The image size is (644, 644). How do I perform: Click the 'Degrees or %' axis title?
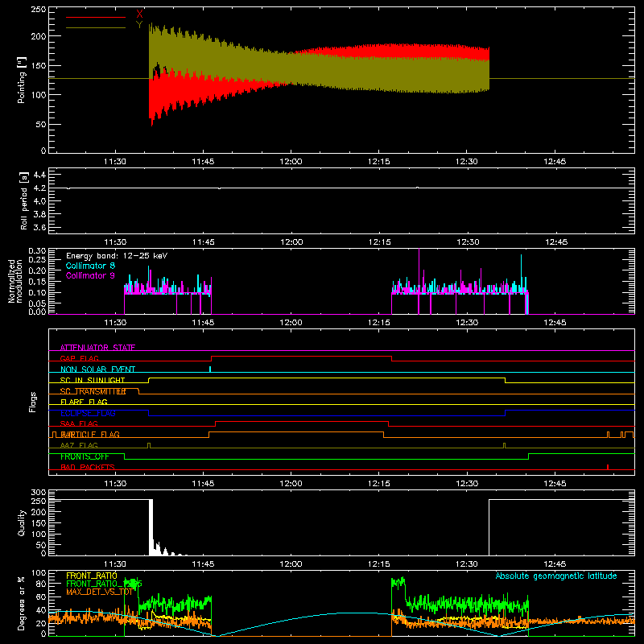pos(22,604)
